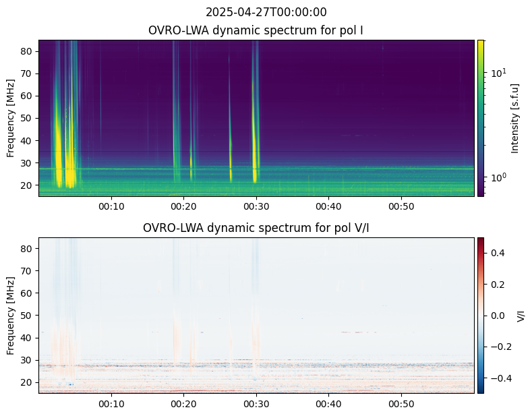Click the 00:20 tick label under bottom plot
The width and height of the screenshot is (532, 416).
click(x=183, y=404)
